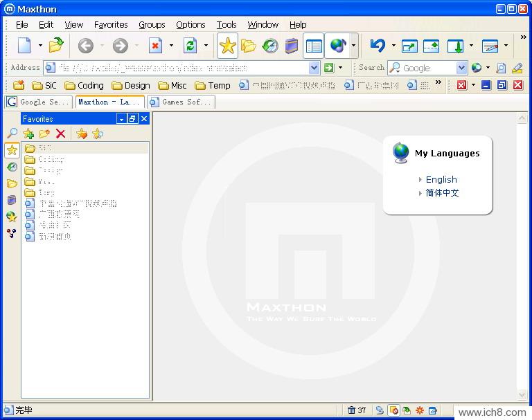The image size is (532, 420).
Task: Open the Design favorites bar folder
Action: point(131,85)
